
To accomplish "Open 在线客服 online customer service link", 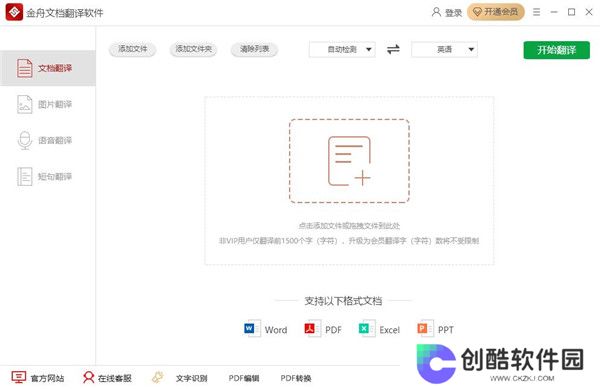I will (x=114, y=378).
